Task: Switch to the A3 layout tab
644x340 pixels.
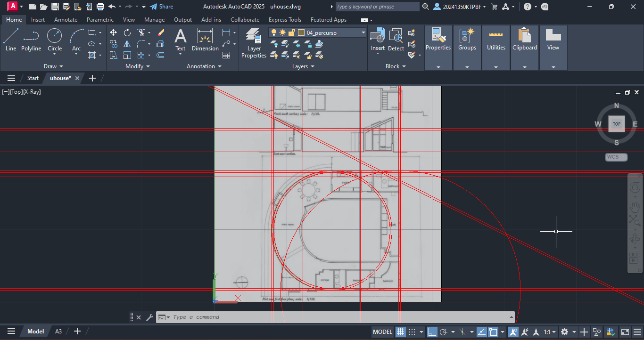Action: point(58,332)
